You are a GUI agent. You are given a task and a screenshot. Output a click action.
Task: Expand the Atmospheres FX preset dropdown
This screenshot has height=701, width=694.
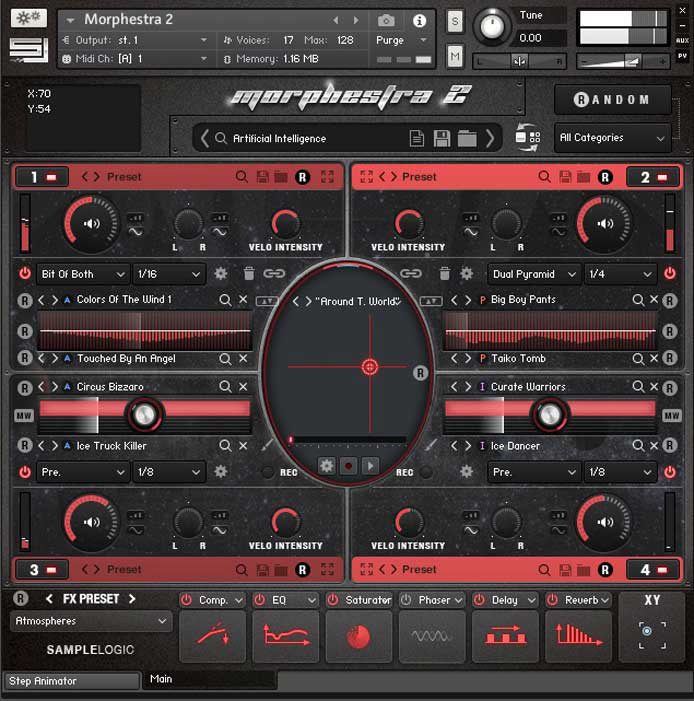[91, 621]
